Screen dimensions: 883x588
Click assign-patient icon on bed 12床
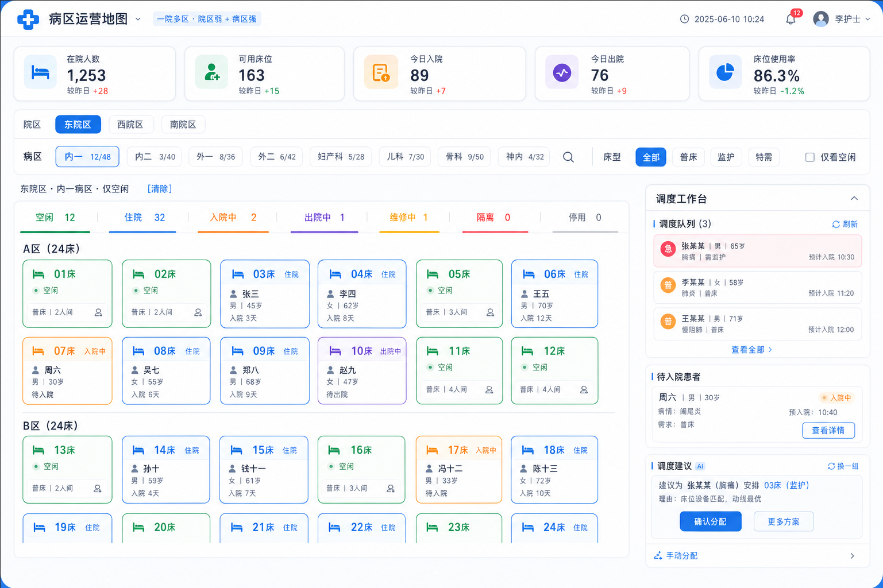[x=584, y=389]
